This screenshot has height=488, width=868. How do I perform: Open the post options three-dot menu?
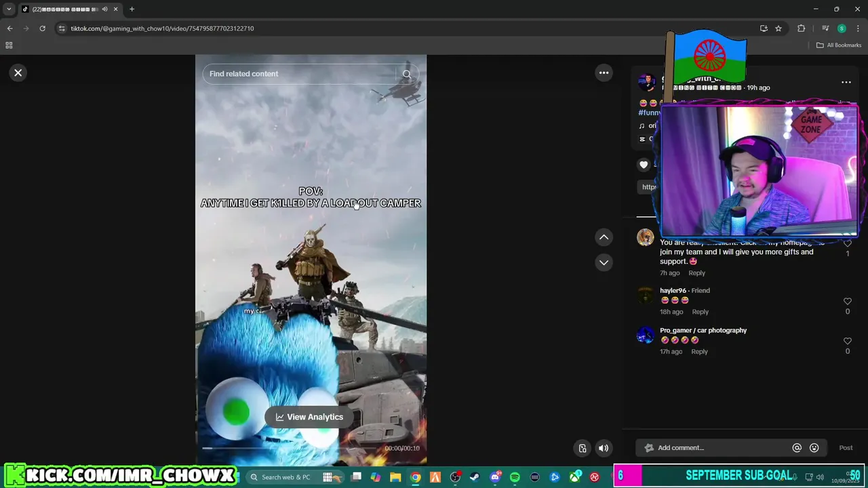tap(846, 82)
